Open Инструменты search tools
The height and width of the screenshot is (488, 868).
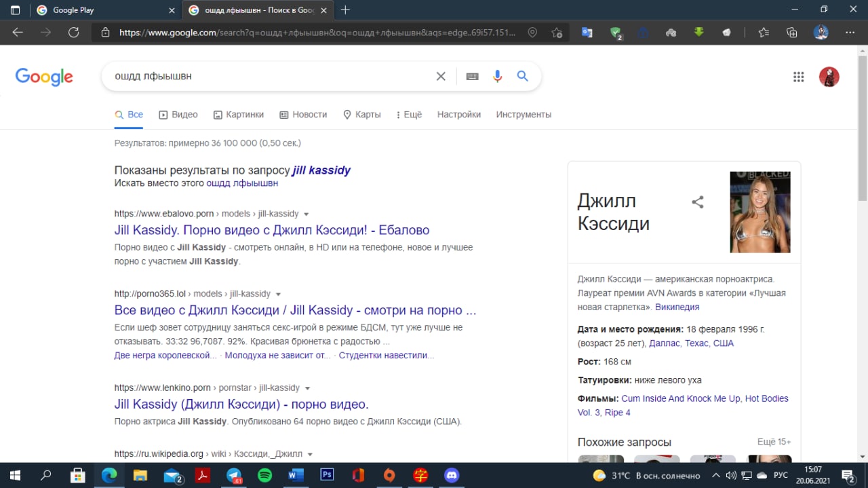524,115
